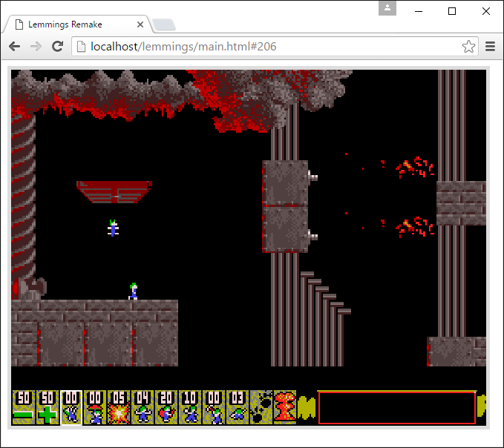504x448 pixels.
Task: Select the Bomber explosion skill showing 05
Action: coord(119,407)
